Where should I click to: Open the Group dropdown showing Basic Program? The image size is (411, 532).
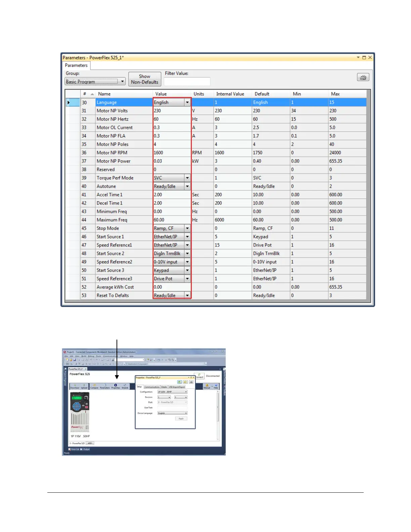95,81
